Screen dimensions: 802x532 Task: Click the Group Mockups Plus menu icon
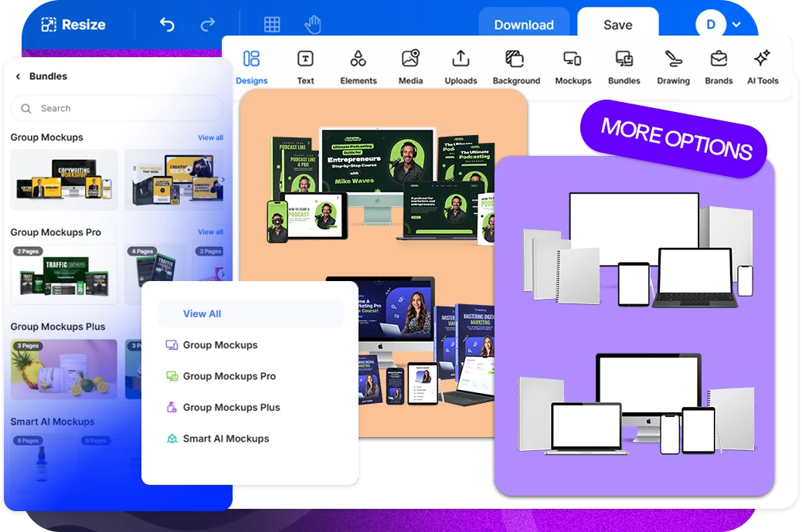click(x=172, y=408)
